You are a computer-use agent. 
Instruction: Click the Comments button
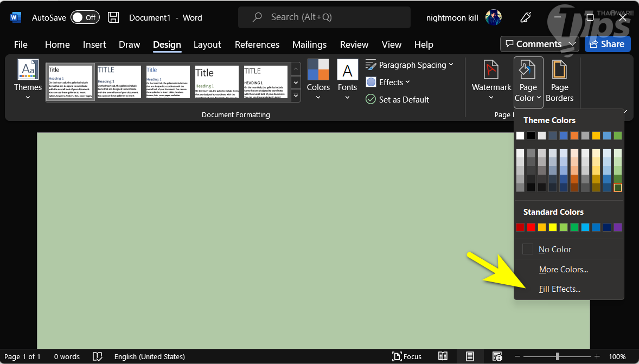tap(540, 44)
